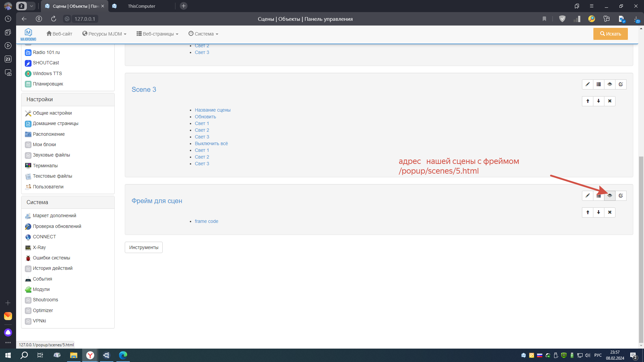Preview Scene 3 with the eye icon
This screenshot has height=362, width=644.
(x=610, y=84)
